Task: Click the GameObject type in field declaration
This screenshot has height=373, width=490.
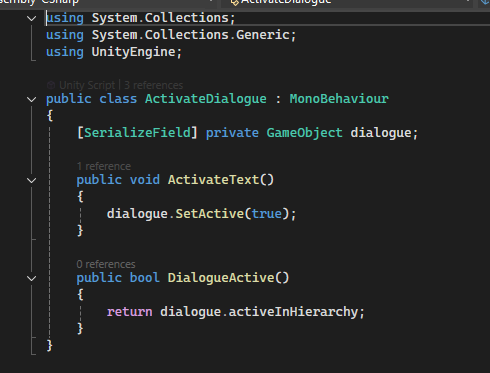Action: [304, 133]
